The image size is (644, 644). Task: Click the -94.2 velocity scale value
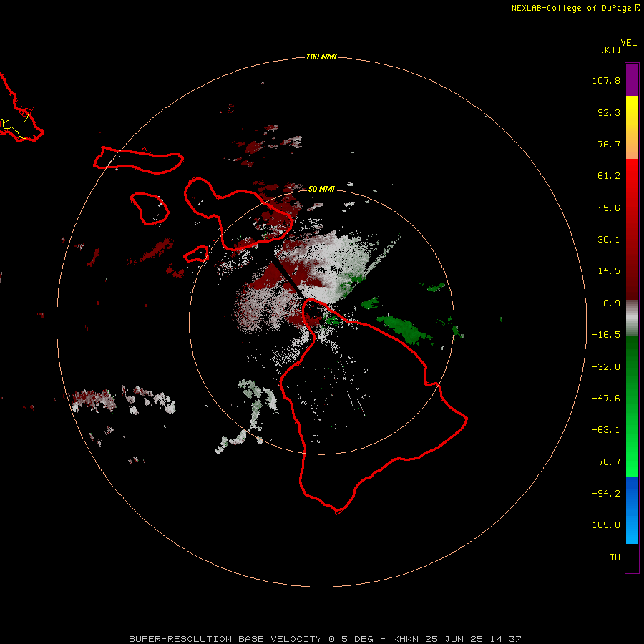(x=606, y=493)
